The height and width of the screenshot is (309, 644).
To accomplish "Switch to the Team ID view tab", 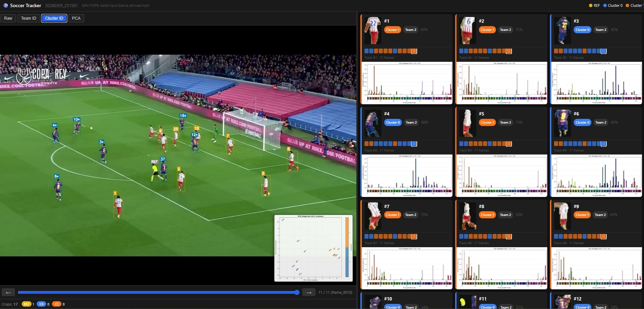I will [29, 18].
